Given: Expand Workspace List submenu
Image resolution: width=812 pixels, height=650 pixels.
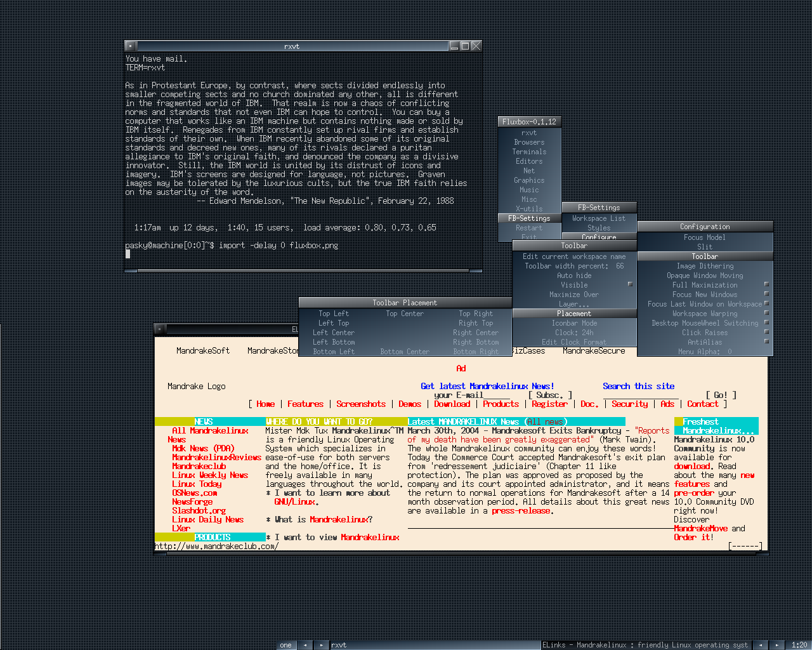Looking at the screenshot, I should (x=599, y=218).
